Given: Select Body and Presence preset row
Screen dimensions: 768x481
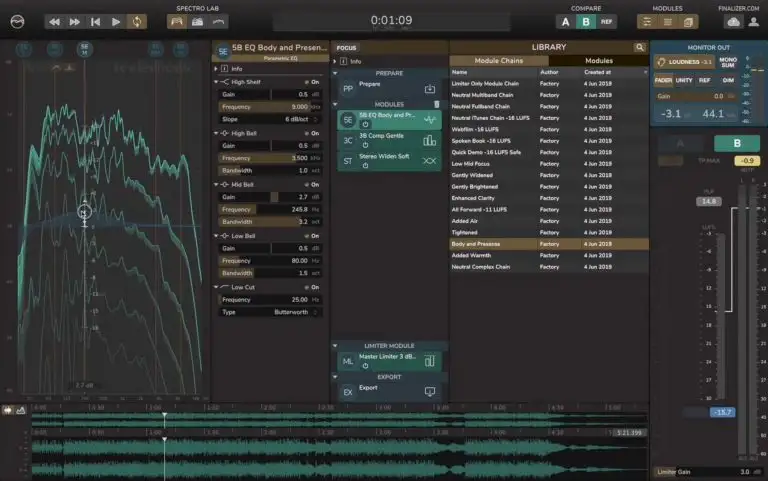Looking at the screenshot, I should 549,244.
